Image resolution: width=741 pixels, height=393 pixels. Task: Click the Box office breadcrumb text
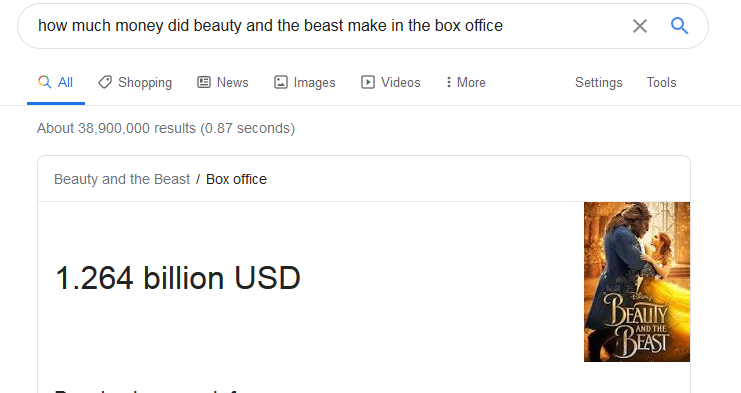[x=236, y=179]
